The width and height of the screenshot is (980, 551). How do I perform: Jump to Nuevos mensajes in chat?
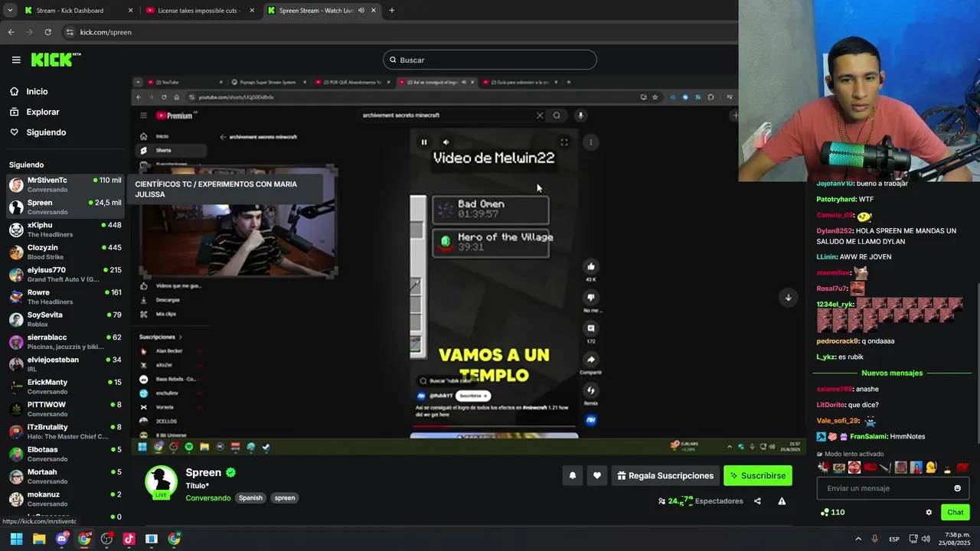(x=892, y=373)
